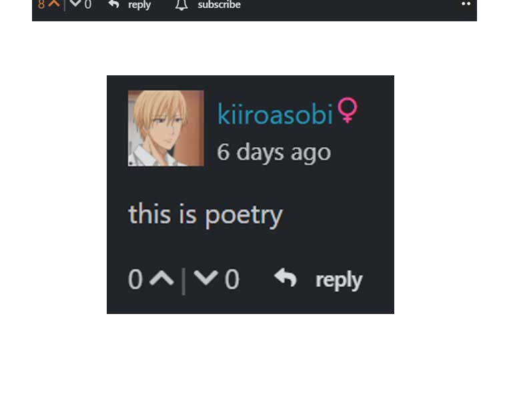
Task: Upvote the comment using the orange up arrow
Action: pyautogui.click(x=54, y=3)
